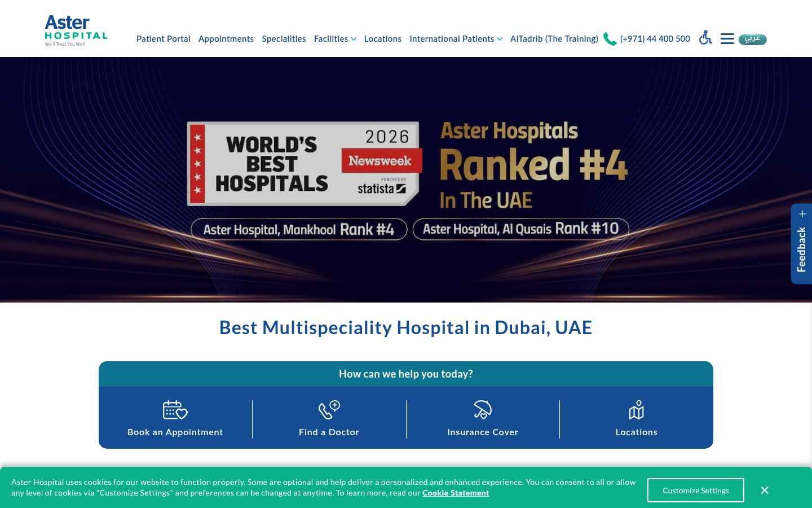Click Book an Appointment label
The width and height of the screenshot is (812, 508).
(x=175, y=432)
